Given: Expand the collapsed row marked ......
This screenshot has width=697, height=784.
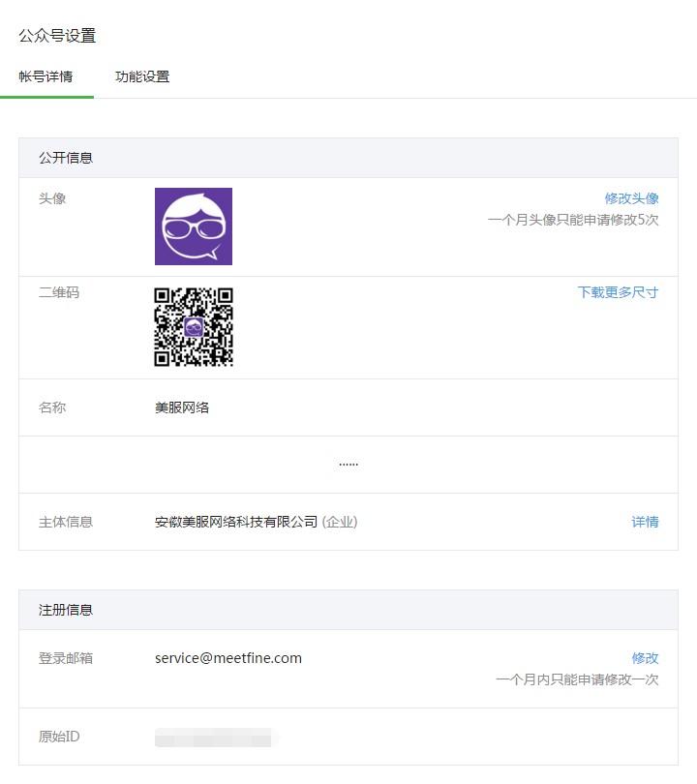Looking at the screenshot, I should click(348, 465).
